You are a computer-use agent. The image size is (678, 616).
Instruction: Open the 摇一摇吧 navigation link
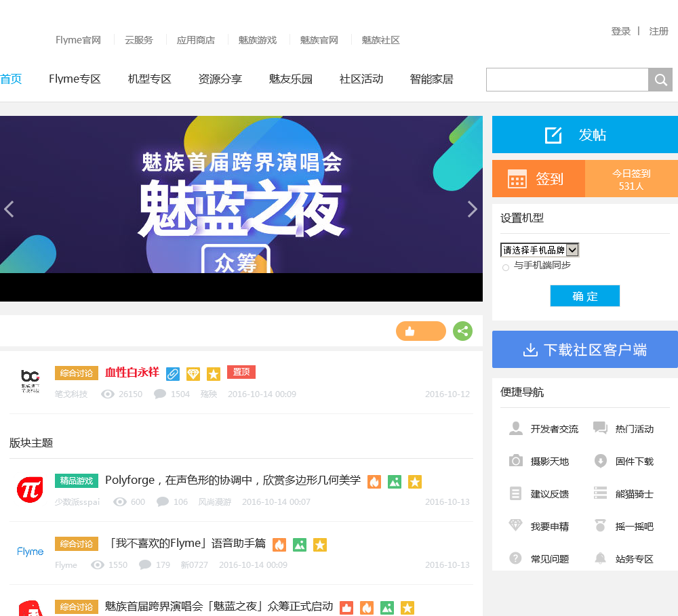coord(635,527)
